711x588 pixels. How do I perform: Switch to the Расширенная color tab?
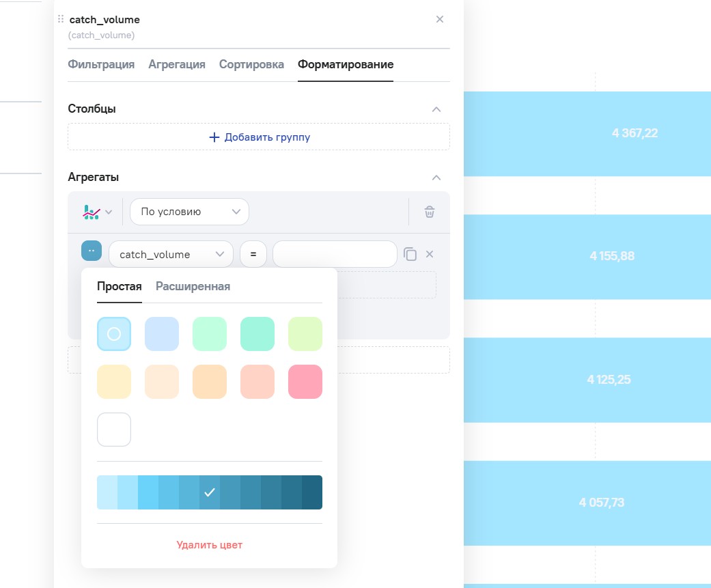193,286
